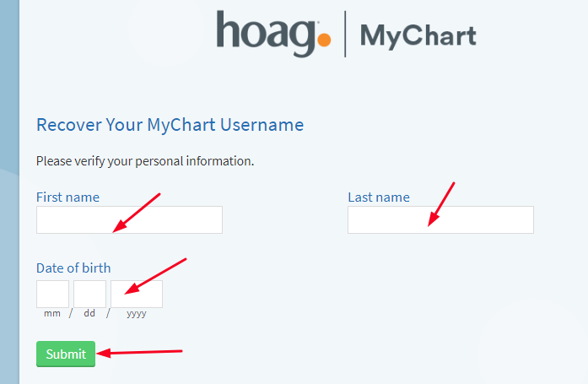This screenshot has height=384, width=588.
Task: Click the red arrow pointing at Submit
Action: coord(139,353)
